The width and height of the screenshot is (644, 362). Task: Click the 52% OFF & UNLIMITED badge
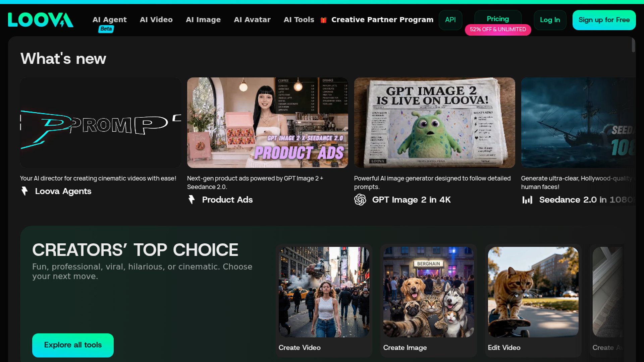click(498, 29)
